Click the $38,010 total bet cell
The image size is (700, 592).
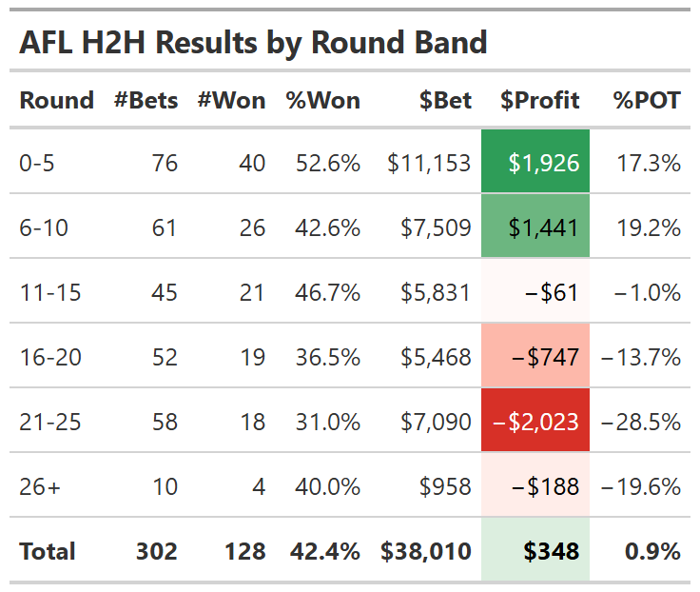pyautogui.click(x=426, y=551)
